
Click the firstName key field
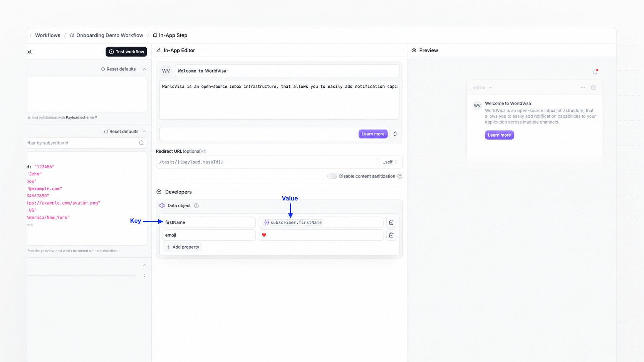209,222
